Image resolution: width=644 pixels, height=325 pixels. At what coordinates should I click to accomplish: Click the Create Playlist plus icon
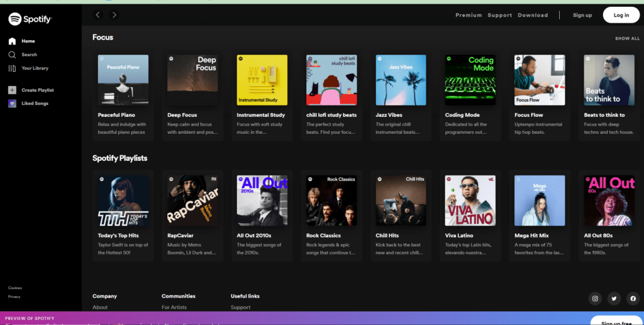click(x=12, y=90)
